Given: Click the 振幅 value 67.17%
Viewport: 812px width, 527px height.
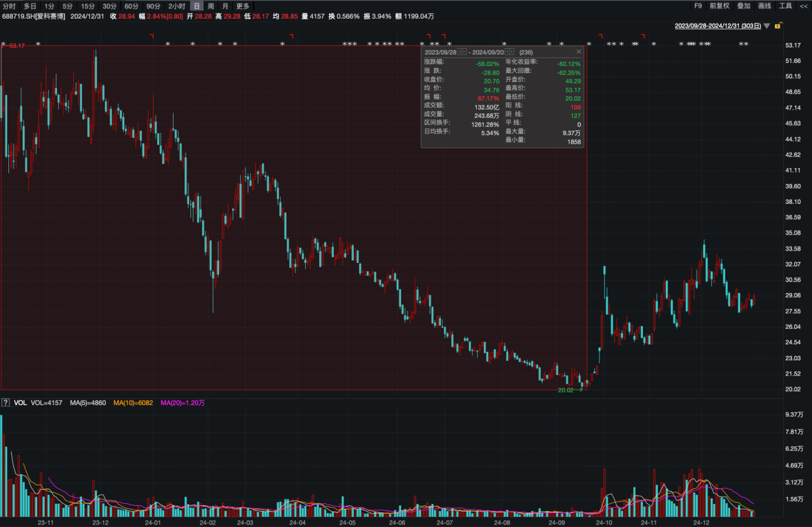Looking at the screenshot, I should click(488, 99).
